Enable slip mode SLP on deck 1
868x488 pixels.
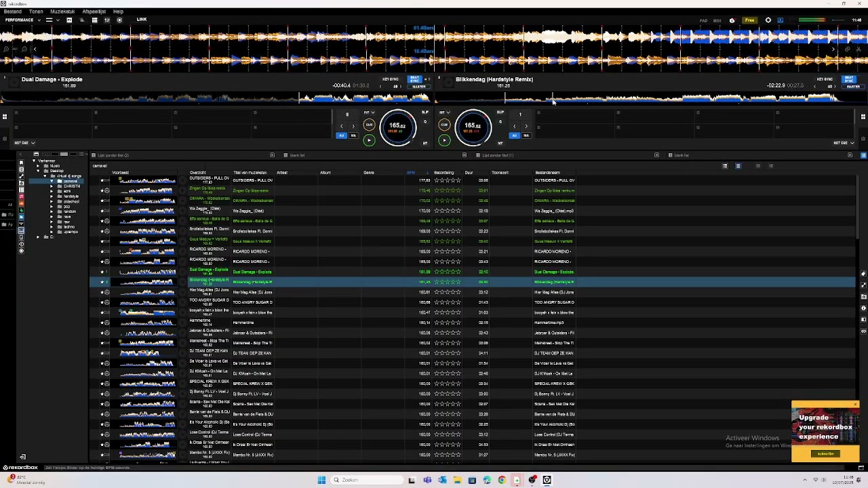425,112
